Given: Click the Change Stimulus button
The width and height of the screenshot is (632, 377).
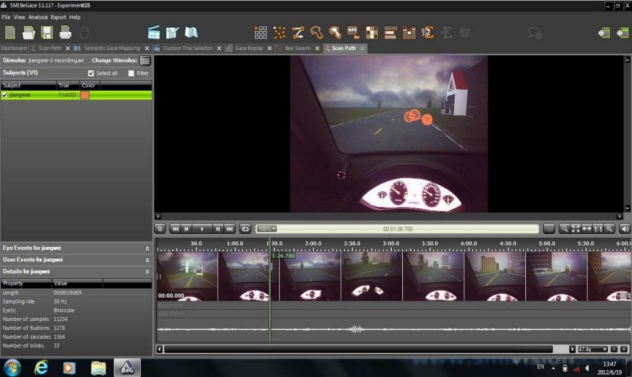Looking at the screenshot, I should point(145,60).
